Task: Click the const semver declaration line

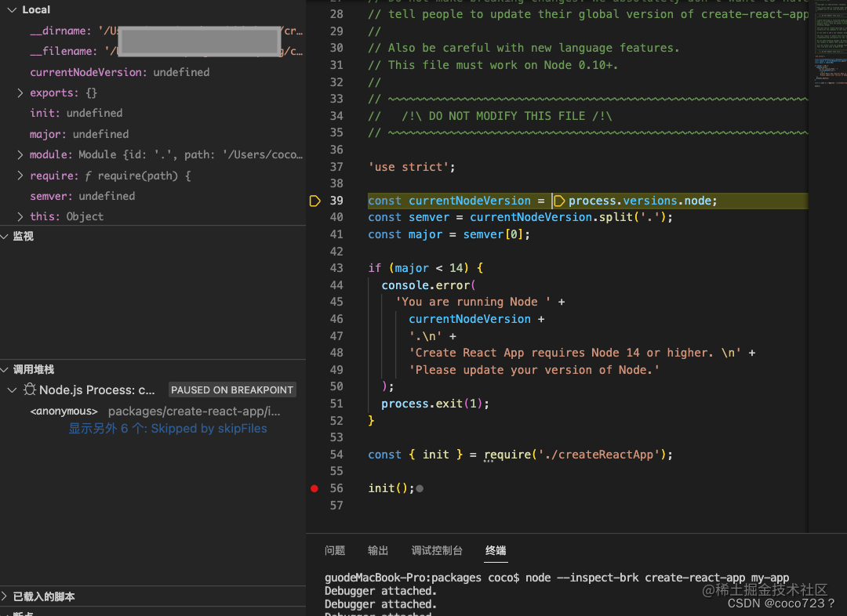Action: click(x=520, y=218)
